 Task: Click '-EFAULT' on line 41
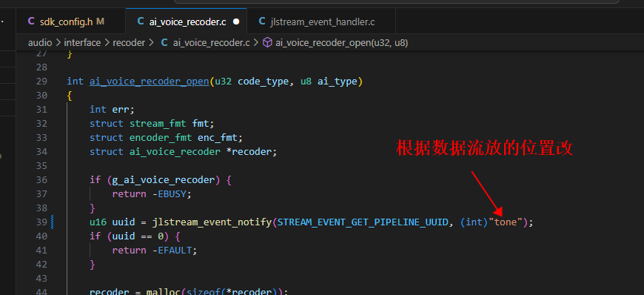pyautogui.click(x=175, y=250)
